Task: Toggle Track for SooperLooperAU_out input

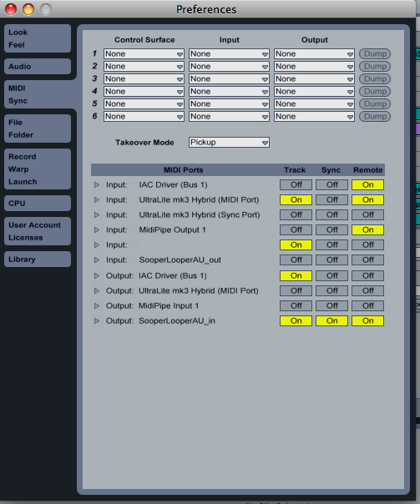Action: (296, 260)
